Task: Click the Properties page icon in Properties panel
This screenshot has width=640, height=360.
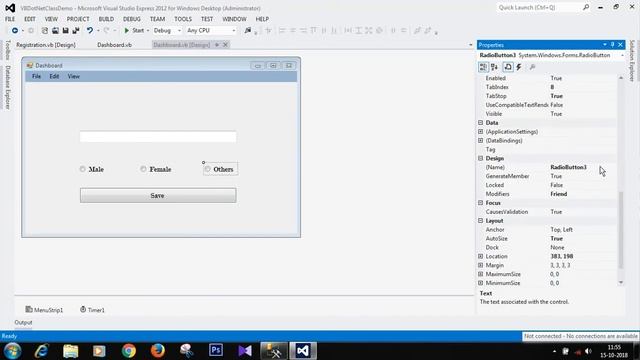Action: tap(508, 67)
